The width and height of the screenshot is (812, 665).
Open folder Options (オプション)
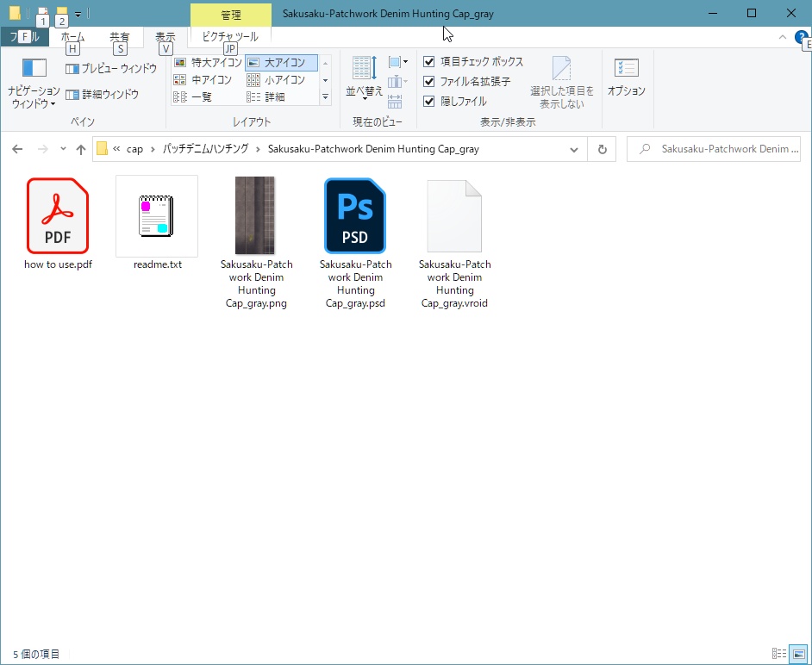click(x=626, y=77)
